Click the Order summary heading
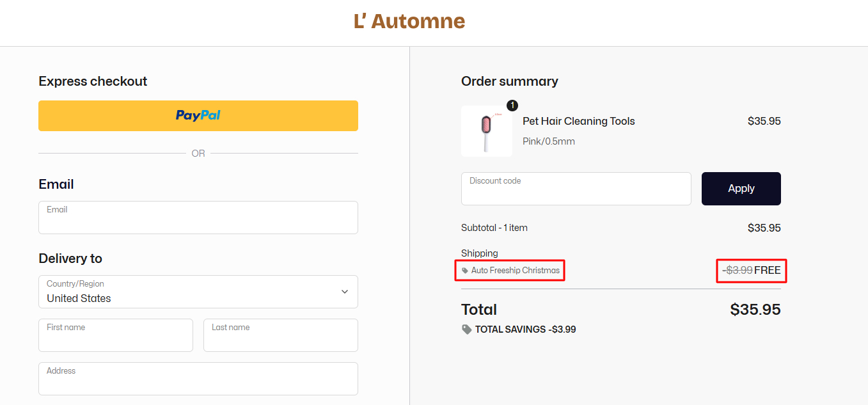 [x=510, y=81]
